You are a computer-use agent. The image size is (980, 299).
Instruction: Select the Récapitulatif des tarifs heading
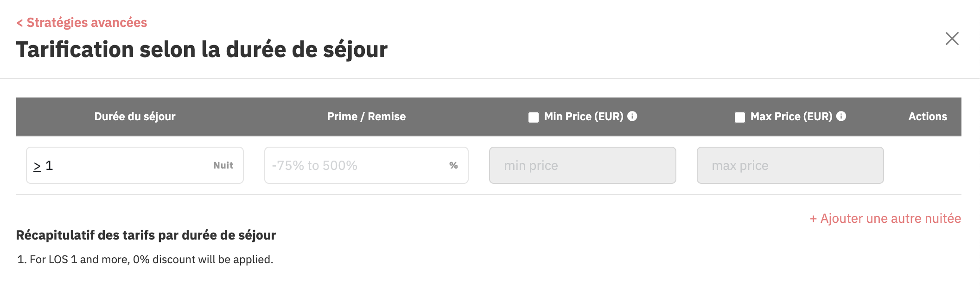146,235
